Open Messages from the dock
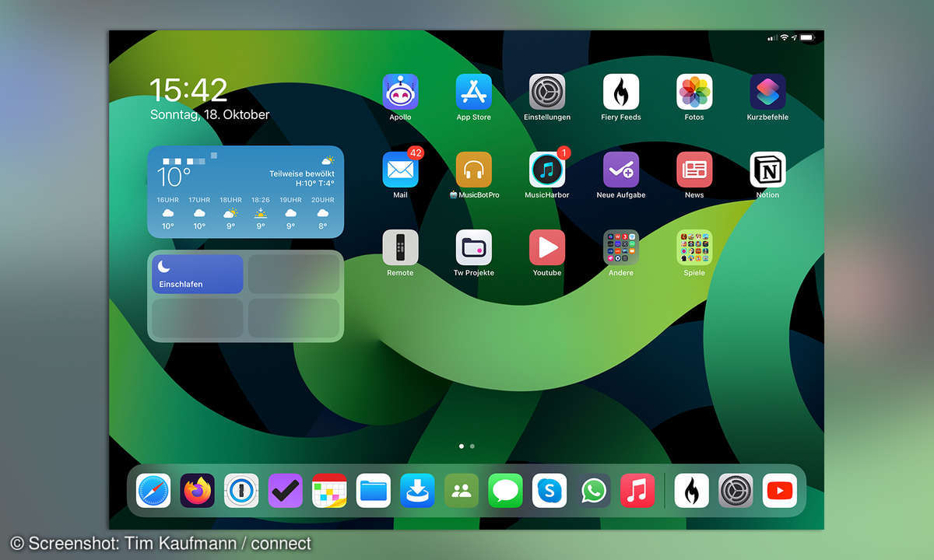 (x=505, y=491)
